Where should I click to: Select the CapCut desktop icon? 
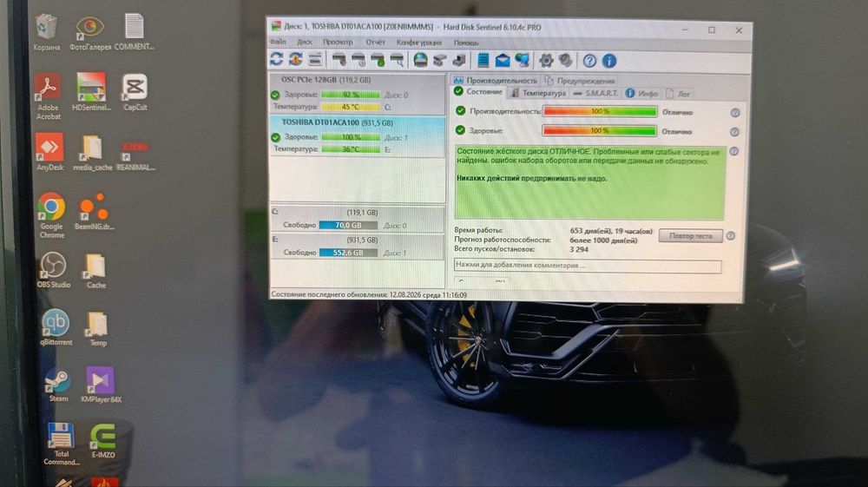pos(135,92)
